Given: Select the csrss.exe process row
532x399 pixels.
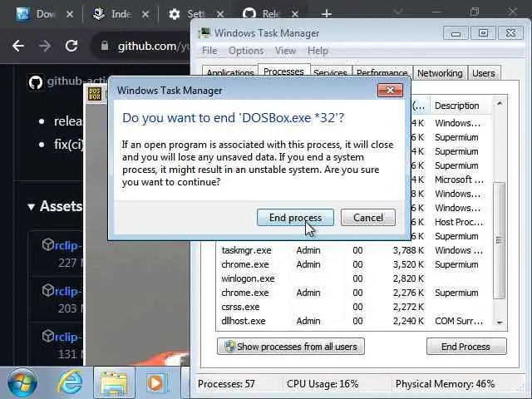Looking at the screenshot, I should coord(353,307).
